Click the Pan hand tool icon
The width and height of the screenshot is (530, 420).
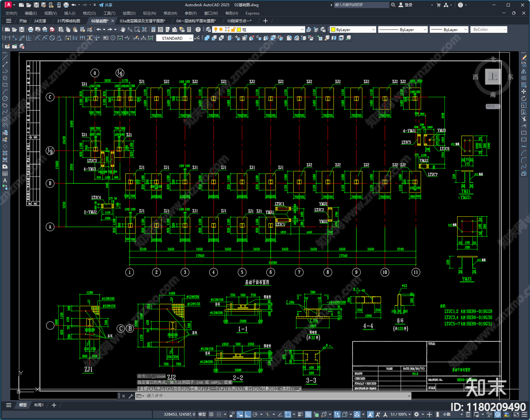click(x=123, y=29)
